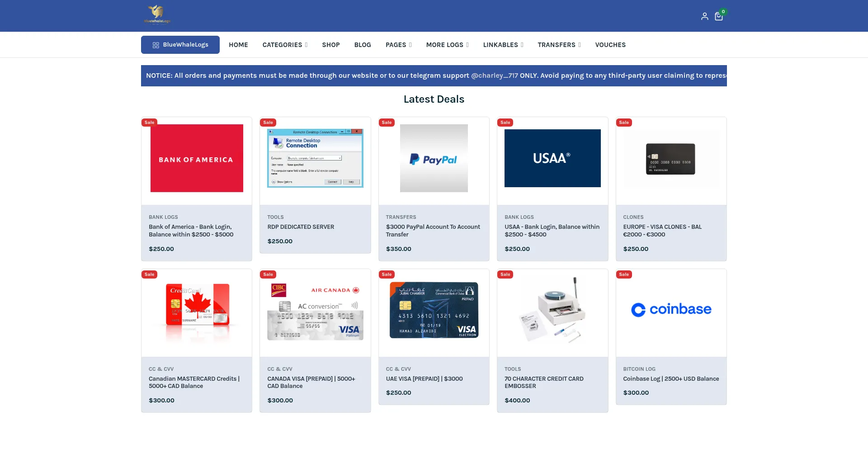Expand the PAGES dropdown menu
868x449 pixels.
pyautogui.click(x=399, y=45)
